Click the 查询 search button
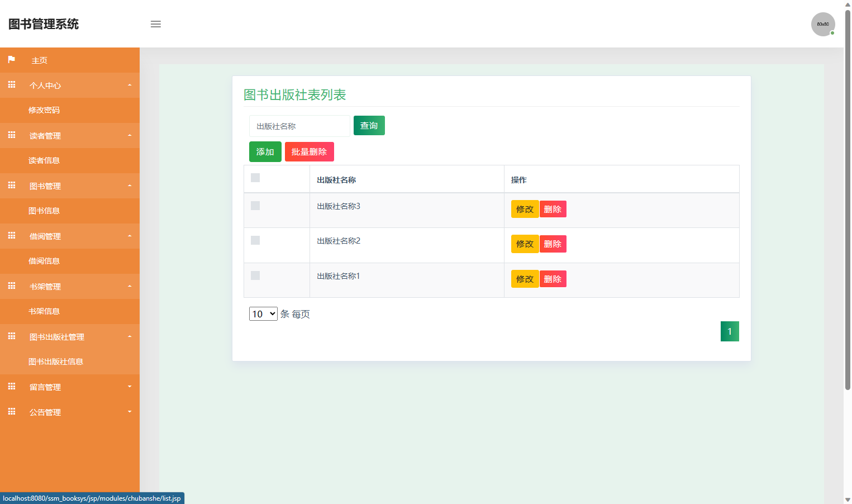The width and height of the screenshot is (852, 504). [x=369, y=125]
